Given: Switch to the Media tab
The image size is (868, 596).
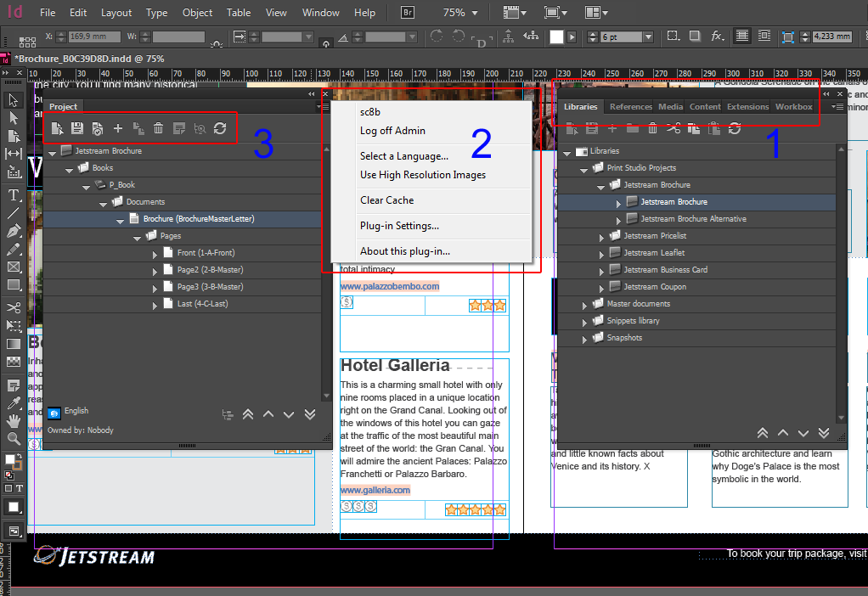Looking at the screenshot, I should pyautogui.click(x=670, y=106).
